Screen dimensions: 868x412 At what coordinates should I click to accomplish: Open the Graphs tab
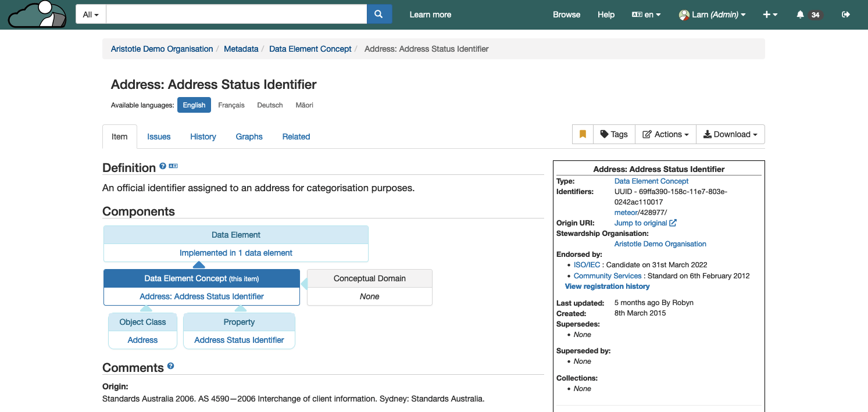249,137
